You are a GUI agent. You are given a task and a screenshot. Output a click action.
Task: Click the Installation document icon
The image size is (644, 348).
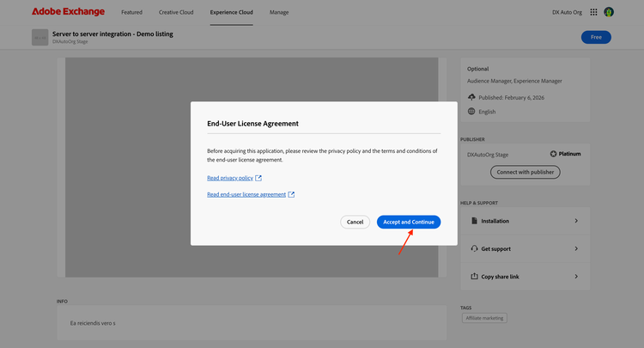[474, 221]
